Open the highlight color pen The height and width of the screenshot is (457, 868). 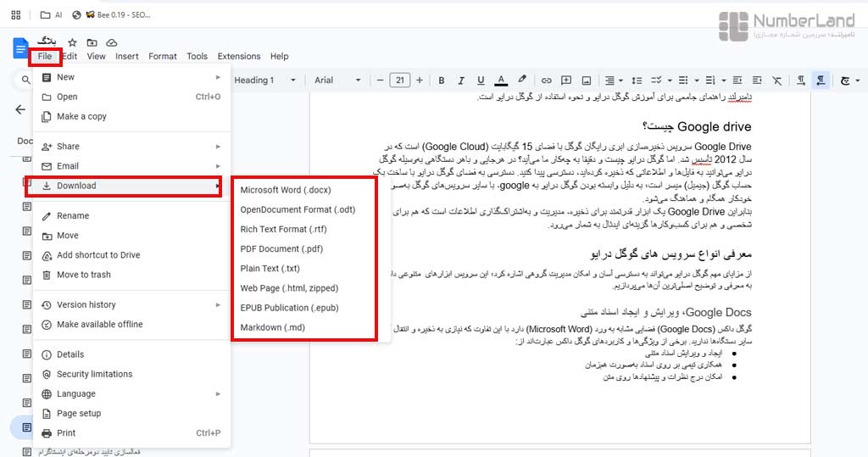521,81
